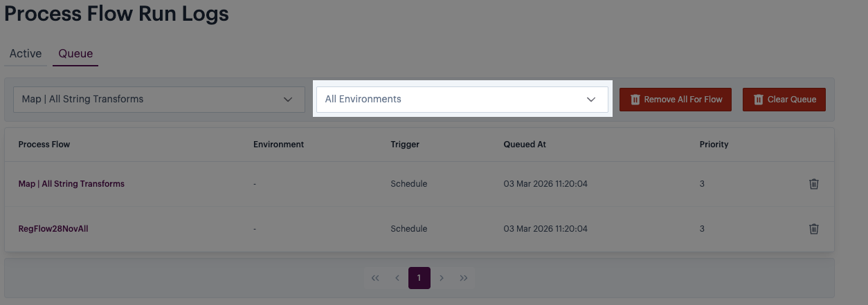Open the RegFlow28NovAll process flow link
Image resolution: width=868 pixels, height=305 pixels.
point(53,229)
